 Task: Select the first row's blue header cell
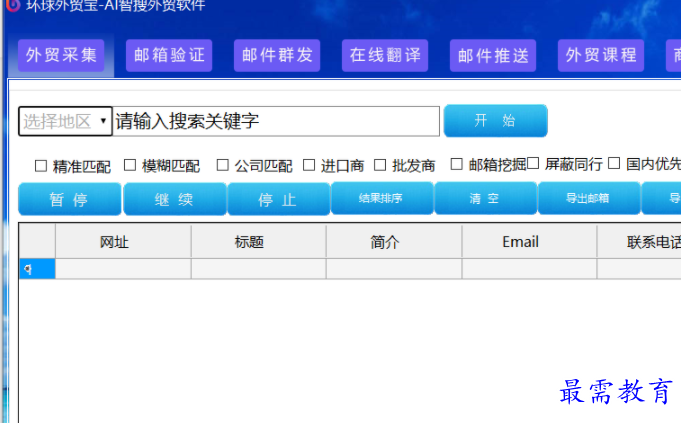tap(37, 269)
